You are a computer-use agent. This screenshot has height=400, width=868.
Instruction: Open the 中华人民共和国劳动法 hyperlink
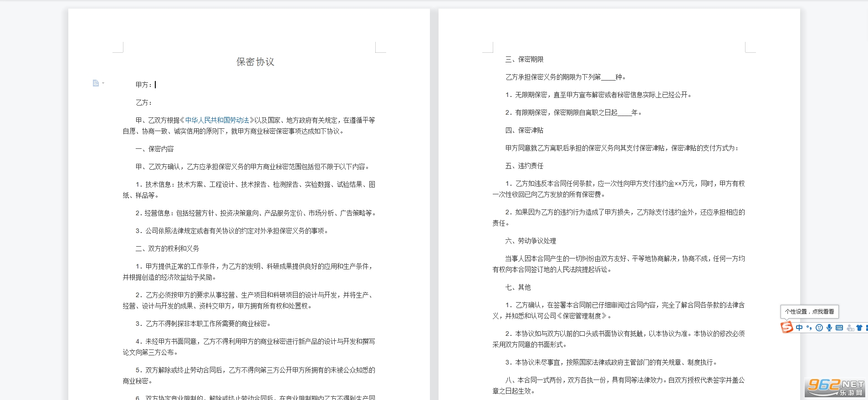[217, 120]
